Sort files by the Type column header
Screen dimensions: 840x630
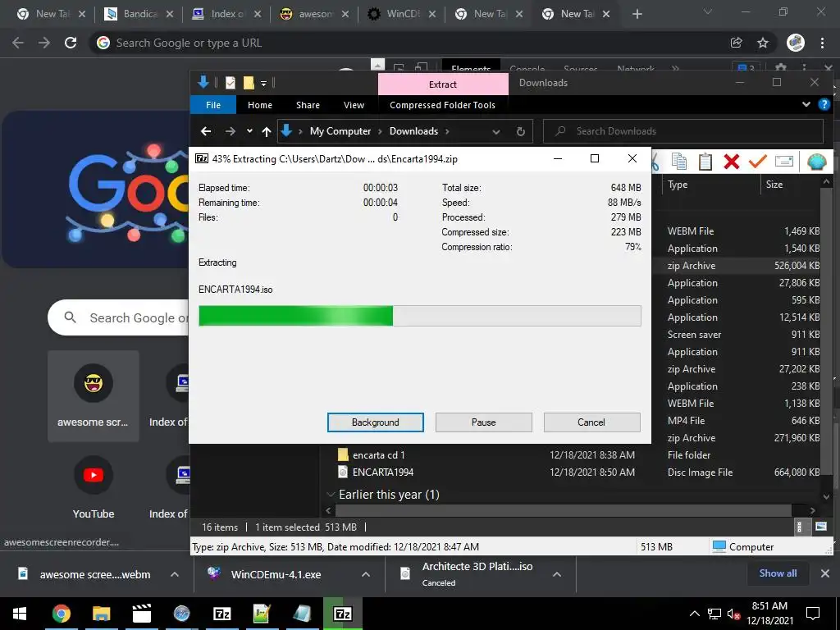tap(711, 185)
